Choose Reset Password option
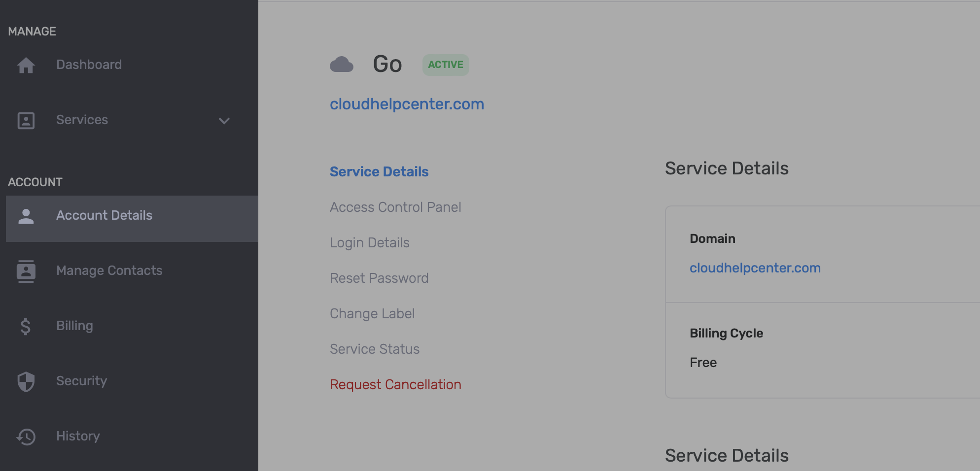980x471 pixels. (379, 278)
